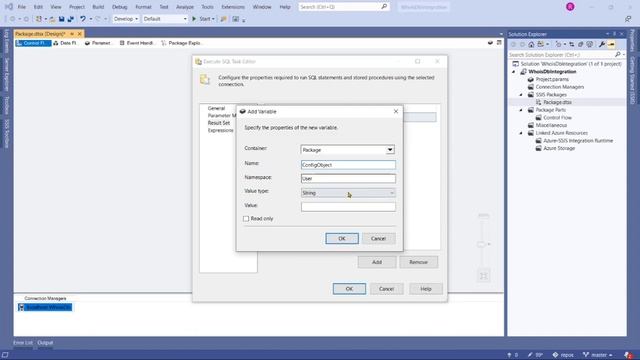
Task: Select Azure Storage in Solution Explorer
Action: pyautogui.click(x=559, y=148)
